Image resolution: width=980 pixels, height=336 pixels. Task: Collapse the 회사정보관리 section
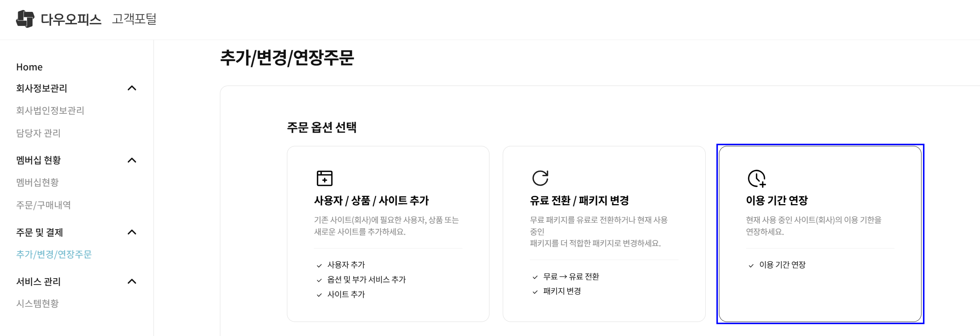pos(132,88)
